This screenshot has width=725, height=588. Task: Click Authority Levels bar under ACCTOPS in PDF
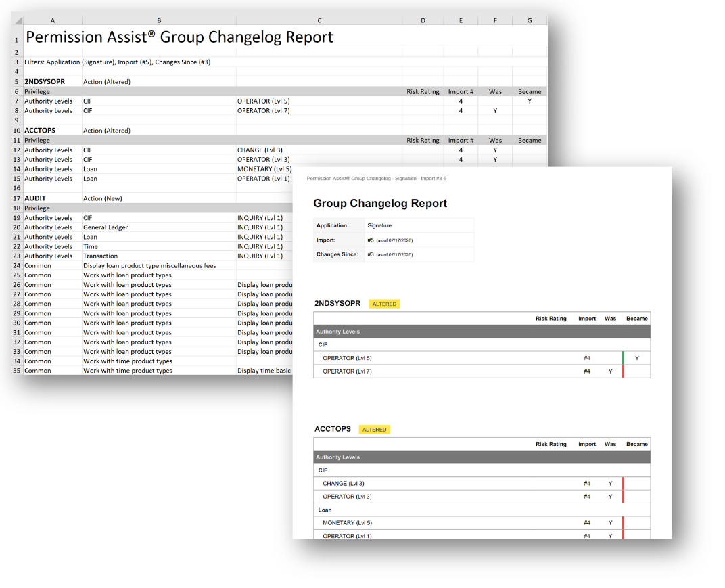[482, 457]
